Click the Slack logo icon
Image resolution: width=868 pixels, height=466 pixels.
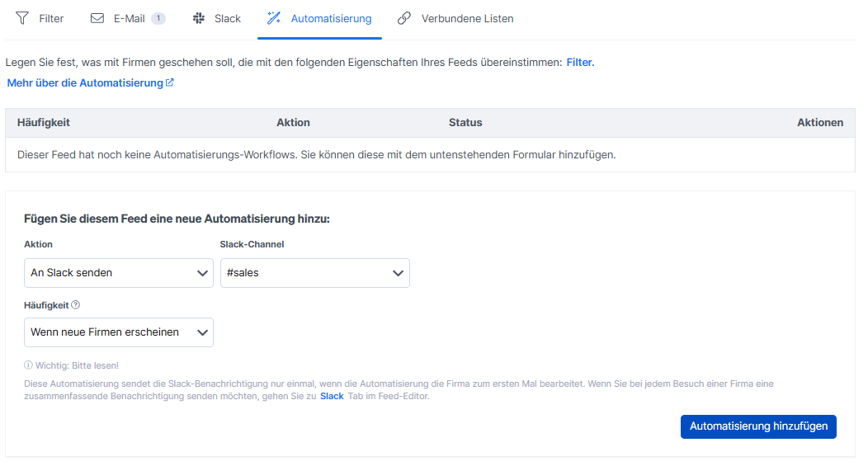click(199, 18)
